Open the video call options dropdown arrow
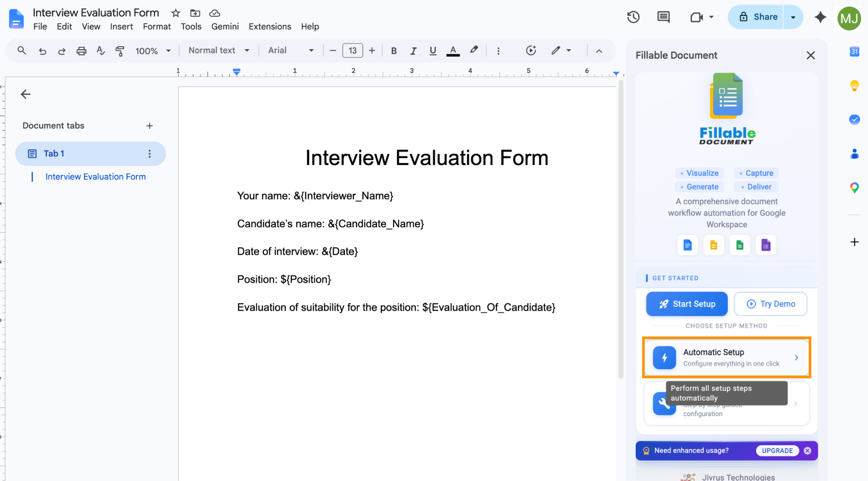This screenshot has height=481, width=868. click(x=712, y=17)
